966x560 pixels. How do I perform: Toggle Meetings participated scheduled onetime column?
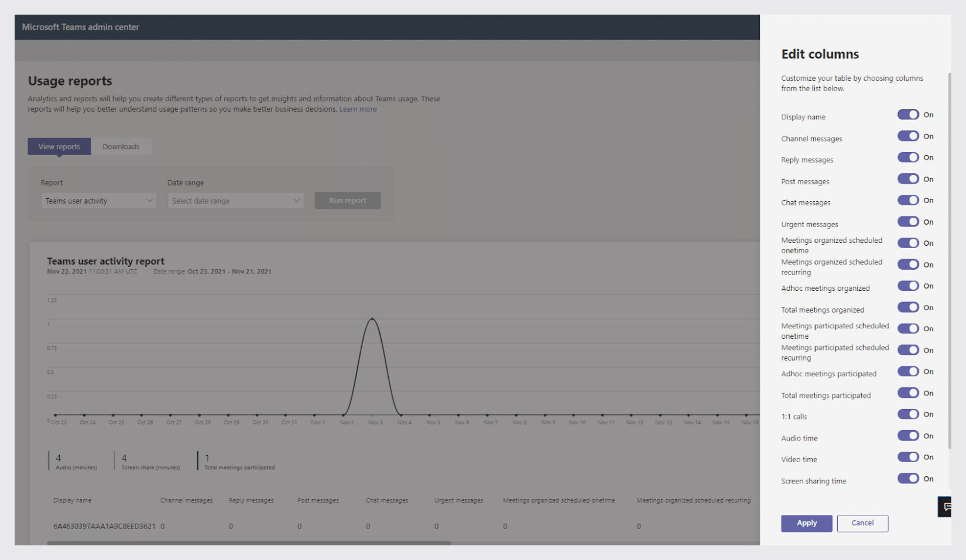908,329
